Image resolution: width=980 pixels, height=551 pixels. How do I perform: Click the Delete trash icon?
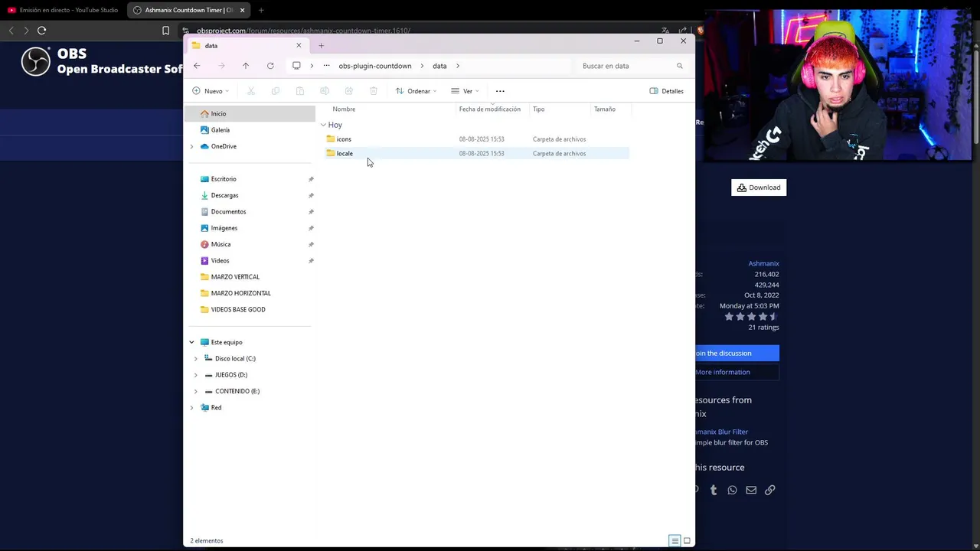374,91
